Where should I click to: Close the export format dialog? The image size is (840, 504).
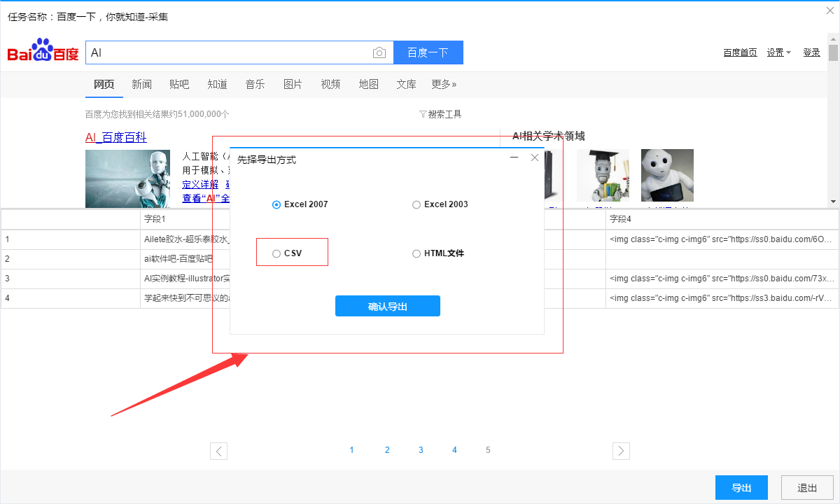(535, 158)
